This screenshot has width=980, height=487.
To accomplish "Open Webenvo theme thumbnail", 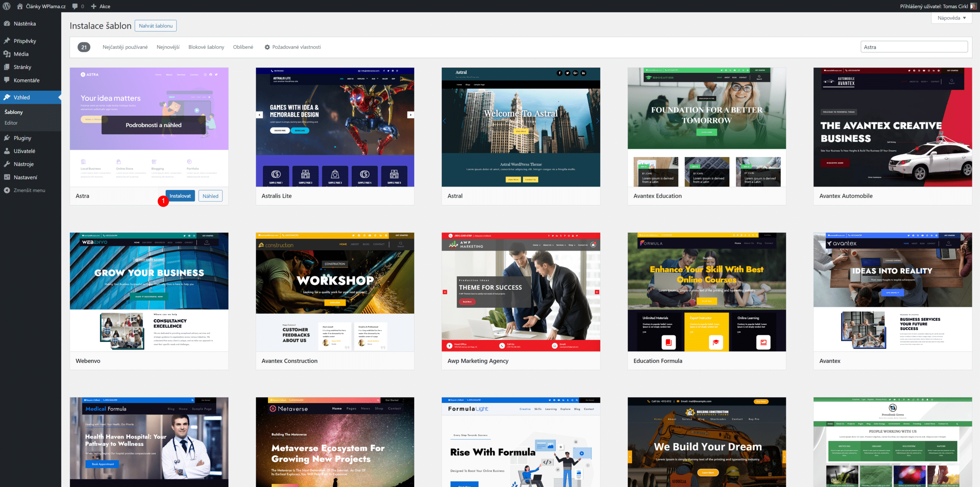I will [149, 292].
